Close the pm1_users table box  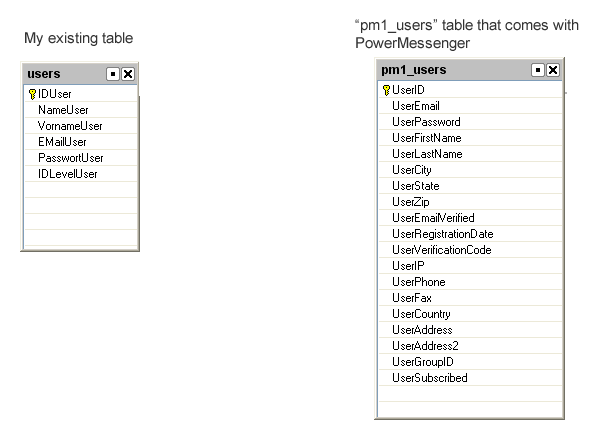pyautogui.click(x=553, y=70)
